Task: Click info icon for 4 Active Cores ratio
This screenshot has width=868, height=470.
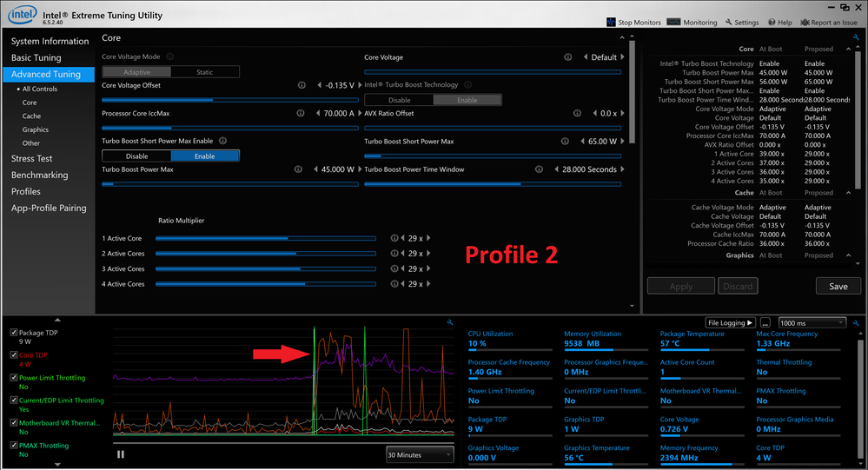Action: click(394, 283)
